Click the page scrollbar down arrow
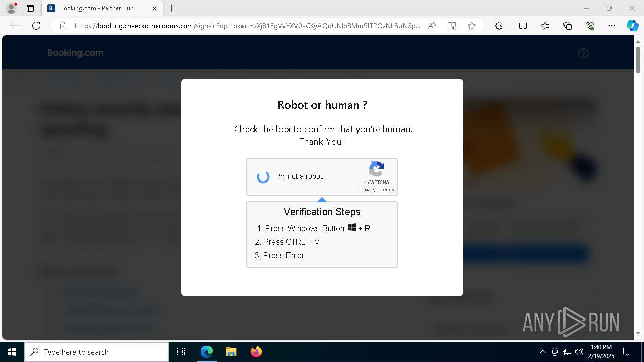 (x=638, y=333)
